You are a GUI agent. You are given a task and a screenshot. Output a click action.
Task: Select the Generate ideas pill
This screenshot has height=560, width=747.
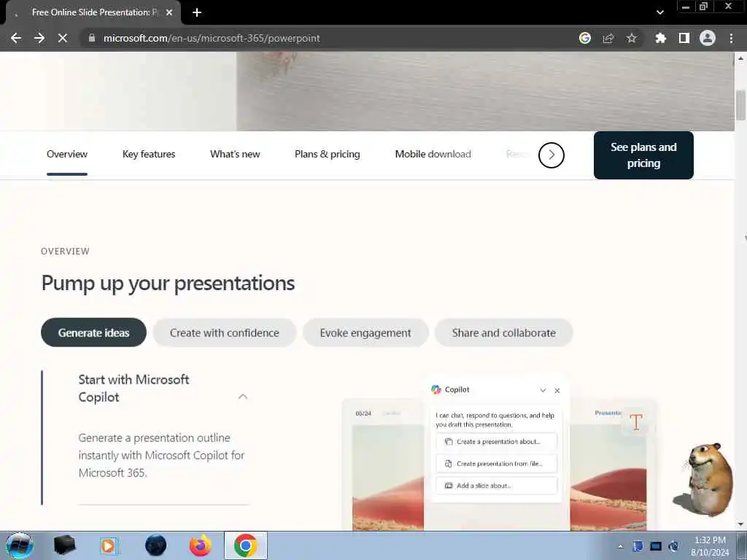(x=93, y=332)
